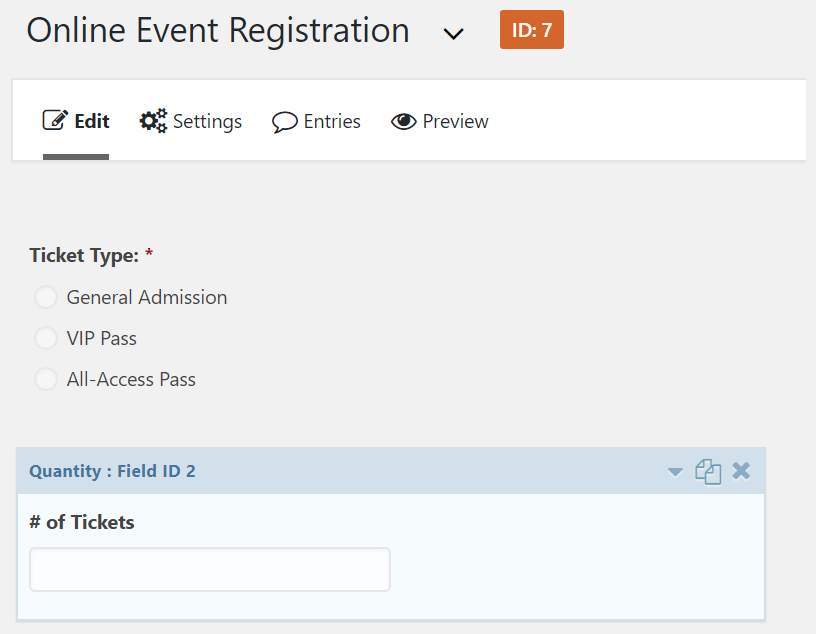Image resolution: width=816 pixels, height=634 pixels.
Task: Click the orange ID: 7 badge
Action: 532,30
